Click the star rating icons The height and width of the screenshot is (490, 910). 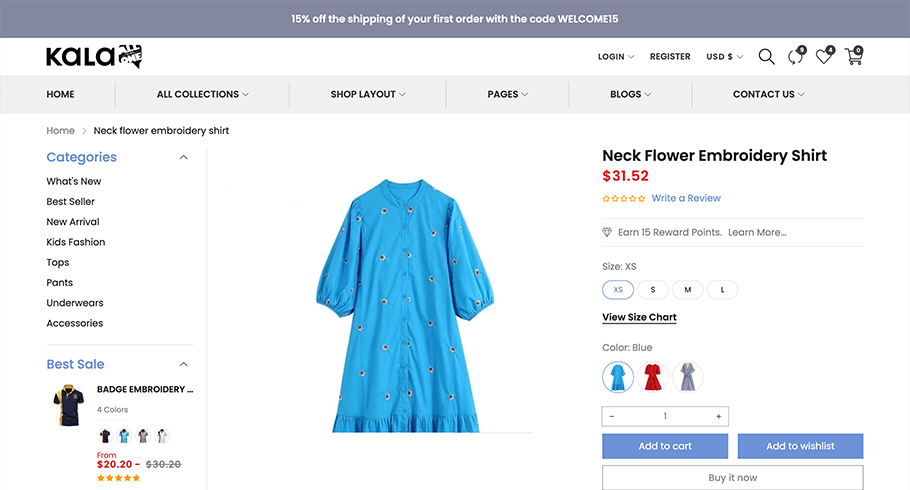[624, 199]
